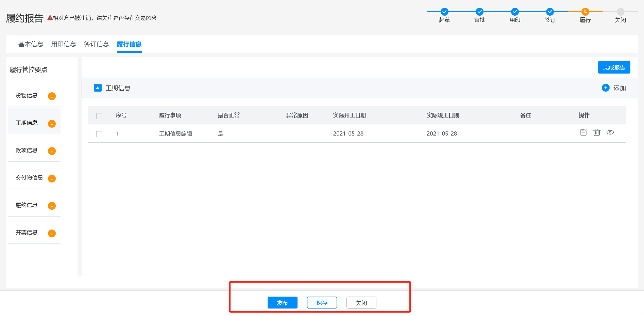Click the blue plus 添加 icon
Image resolution: width=644 pixels, height=316 pixels.
coord(606,88)
